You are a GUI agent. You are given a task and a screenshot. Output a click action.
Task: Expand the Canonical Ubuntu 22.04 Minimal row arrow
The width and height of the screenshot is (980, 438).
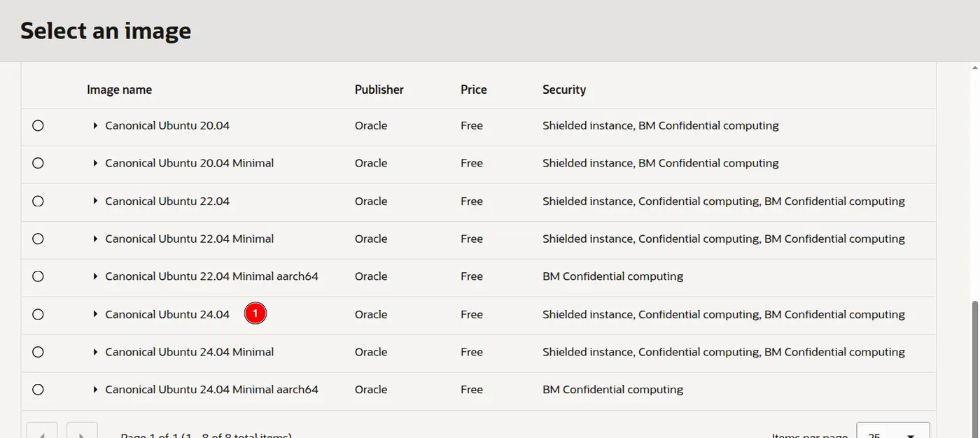95,239
